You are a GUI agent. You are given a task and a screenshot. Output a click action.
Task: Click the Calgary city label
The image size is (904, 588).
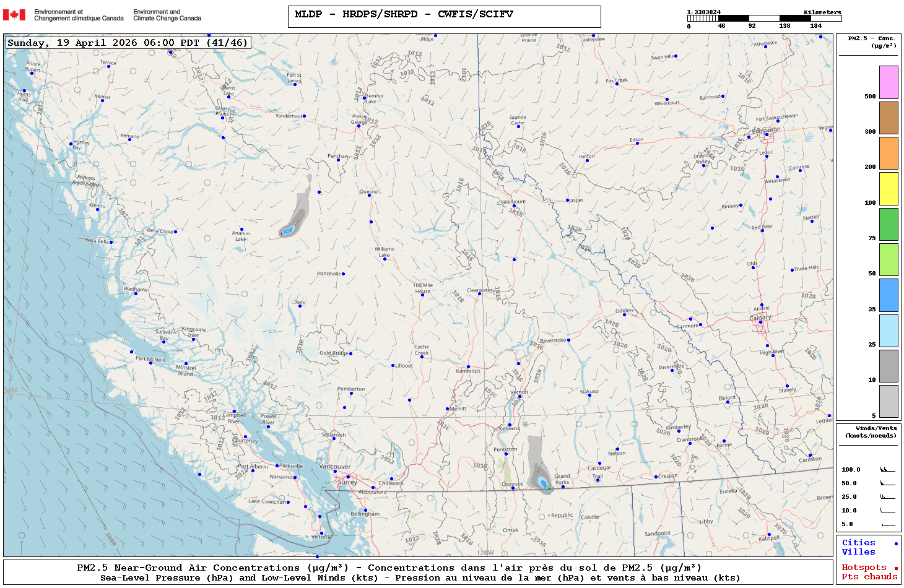[x=760, y=318]
